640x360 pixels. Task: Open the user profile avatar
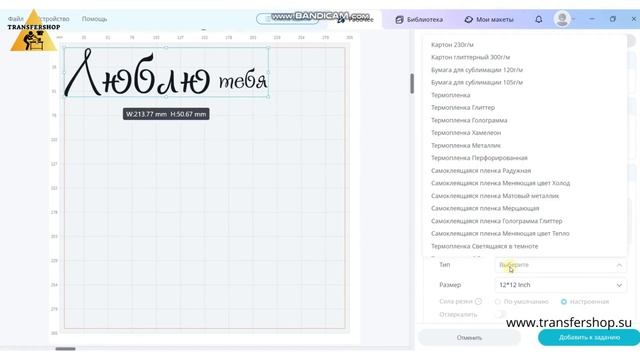pos(562,19)
